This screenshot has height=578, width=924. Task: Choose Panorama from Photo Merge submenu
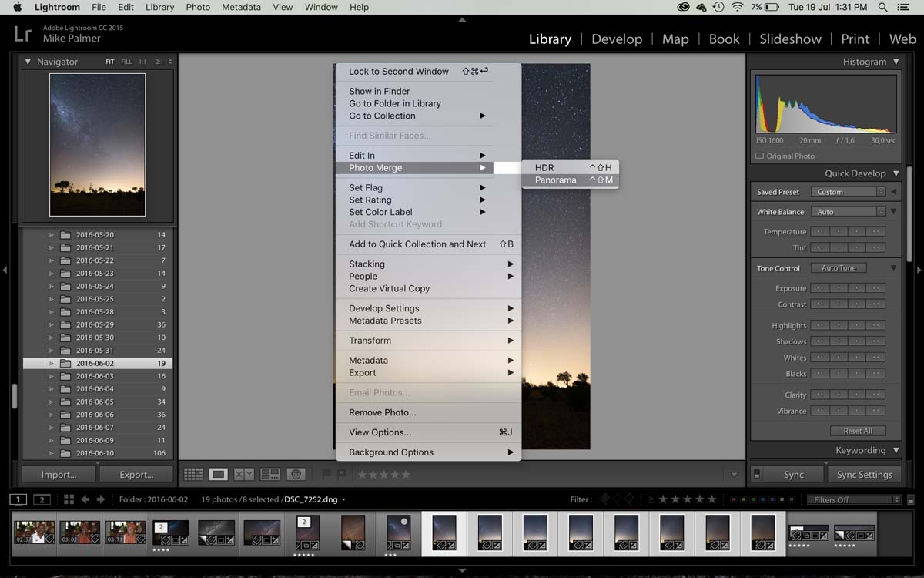point(569,180)
